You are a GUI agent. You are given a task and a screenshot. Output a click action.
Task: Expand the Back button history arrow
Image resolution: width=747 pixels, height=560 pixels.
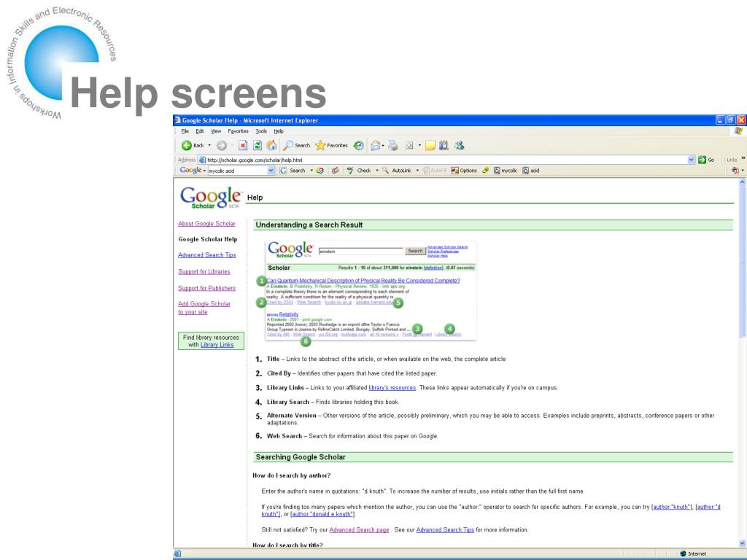[209, 145]
